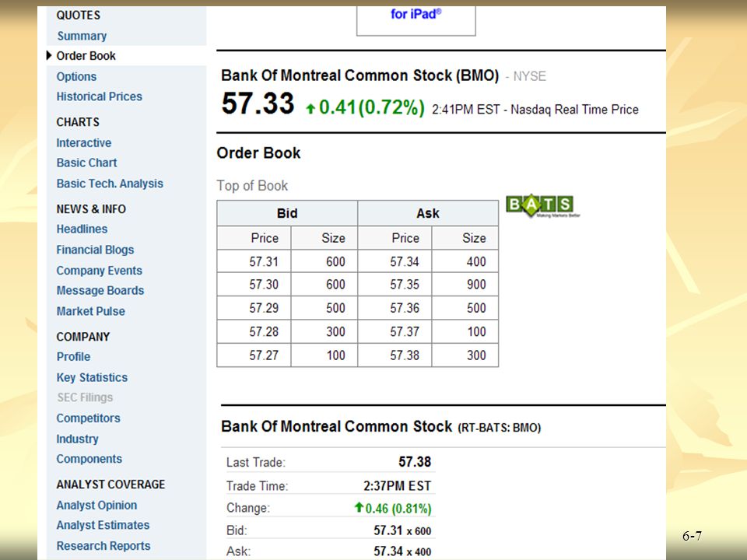This screenshot has width=747, height=560.
Task: Click the Order Book heading
Action: (x=258, y=153)
